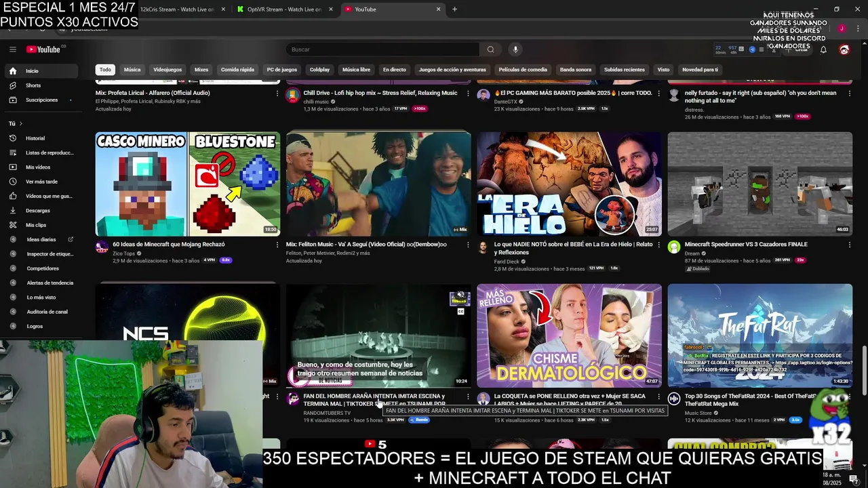The height and width of the screenshot is (488, 868).
Task: Open options for La Era de Hielo video
Action: tap(658, 245)
